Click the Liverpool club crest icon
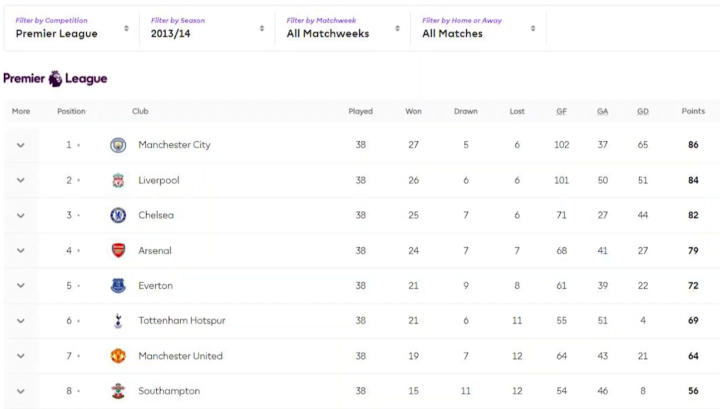Viewport: 720px width, 409px height. click(x=118, y=180)
